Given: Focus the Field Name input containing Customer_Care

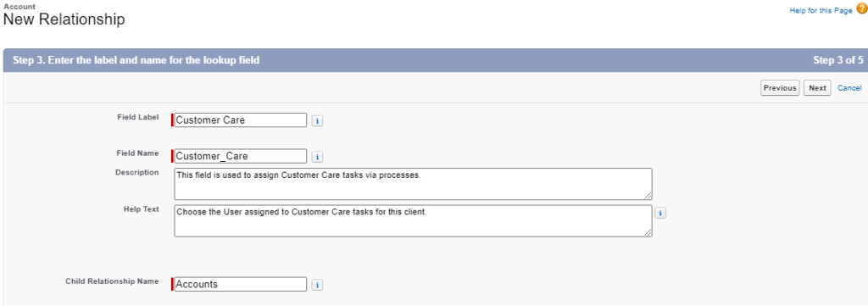Looking at the screenshot, I should point(240,156).
